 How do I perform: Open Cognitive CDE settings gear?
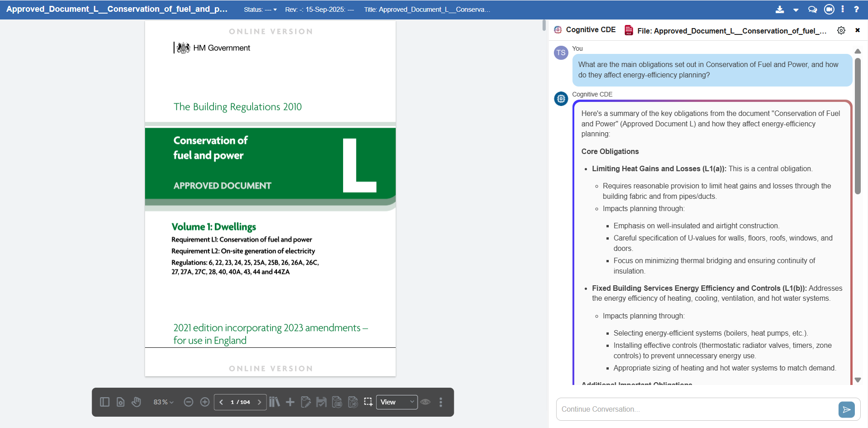841,30
